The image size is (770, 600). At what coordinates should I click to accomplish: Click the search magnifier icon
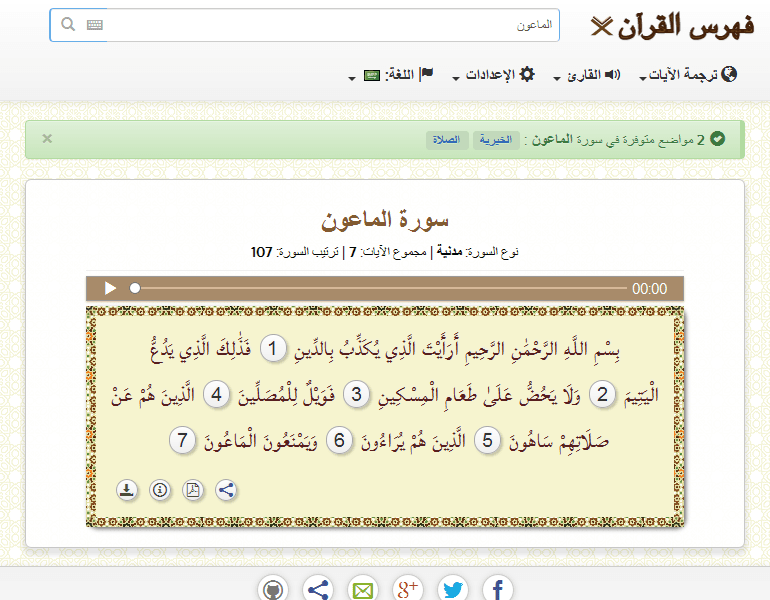[x=68, y=24]
